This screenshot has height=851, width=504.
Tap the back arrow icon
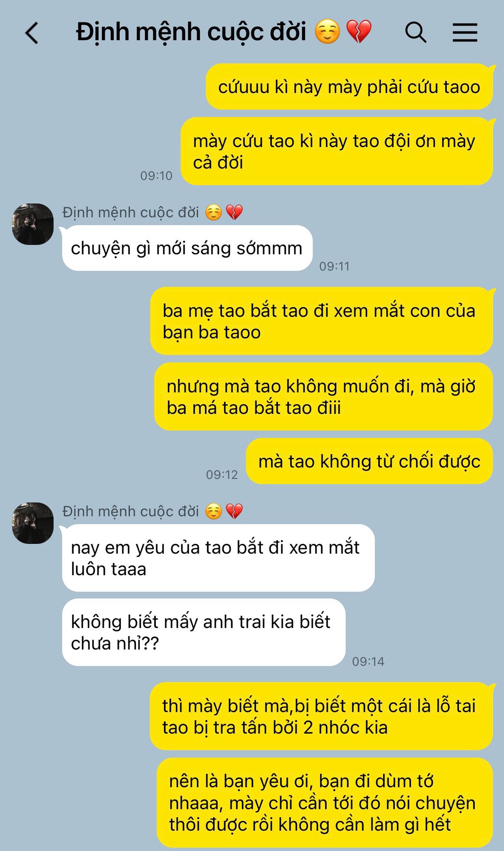(x=32, y=33)
